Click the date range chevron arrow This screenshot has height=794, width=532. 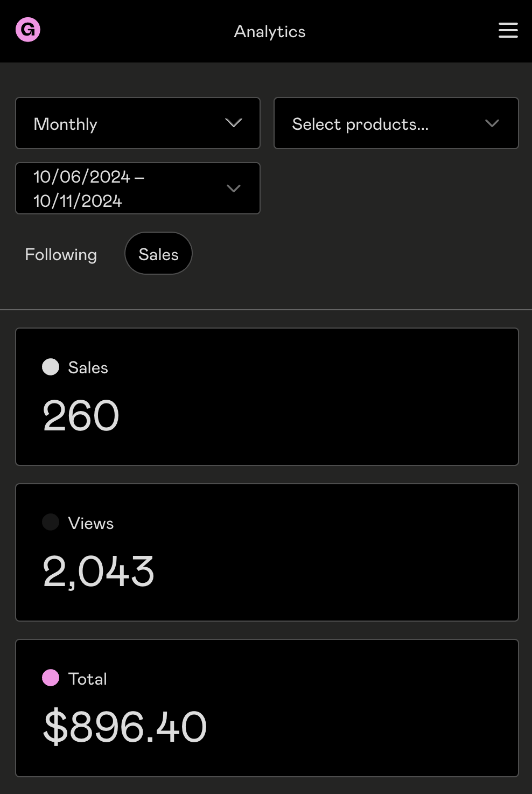pyautogui.click(x=233, y=189)
